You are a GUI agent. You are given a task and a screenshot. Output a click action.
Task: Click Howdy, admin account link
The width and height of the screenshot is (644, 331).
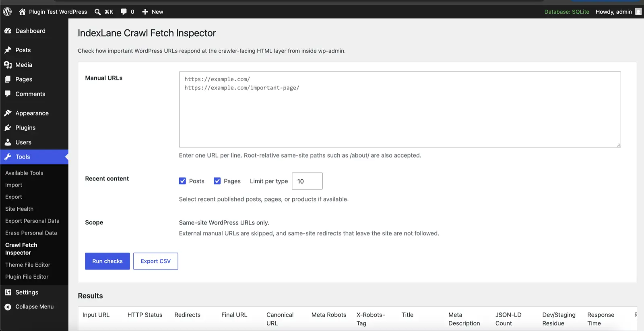point(614,12)
